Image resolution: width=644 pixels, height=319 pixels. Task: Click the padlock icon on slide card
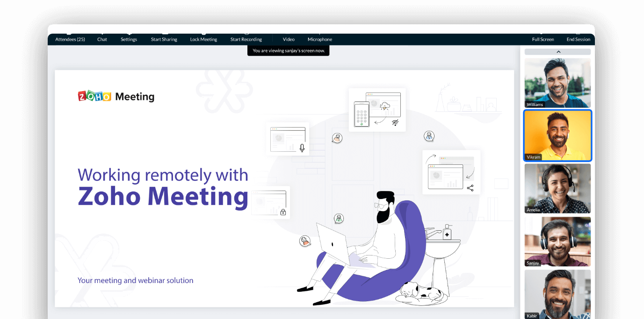(x=283, y=212)
